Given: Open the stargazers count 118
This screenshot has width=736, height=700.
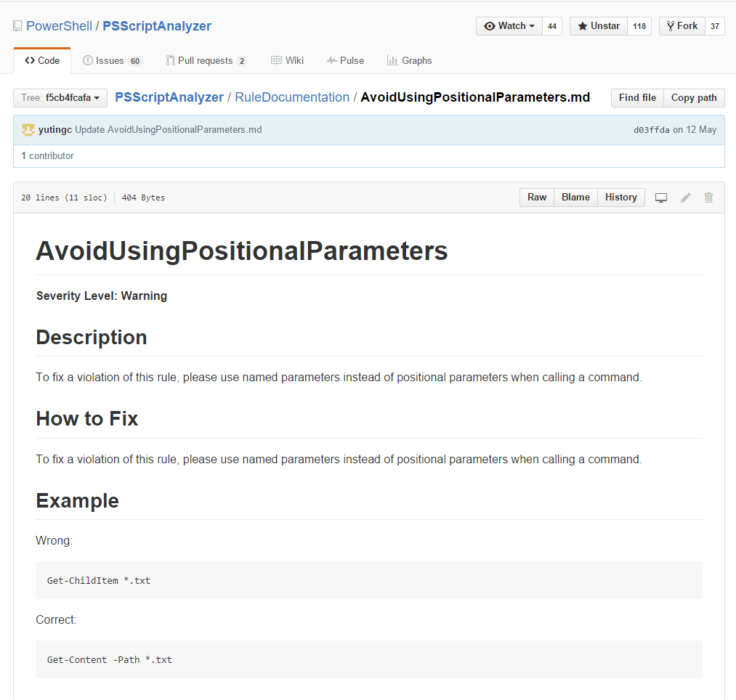Looking at the screenshot, I should pos(639,26).
